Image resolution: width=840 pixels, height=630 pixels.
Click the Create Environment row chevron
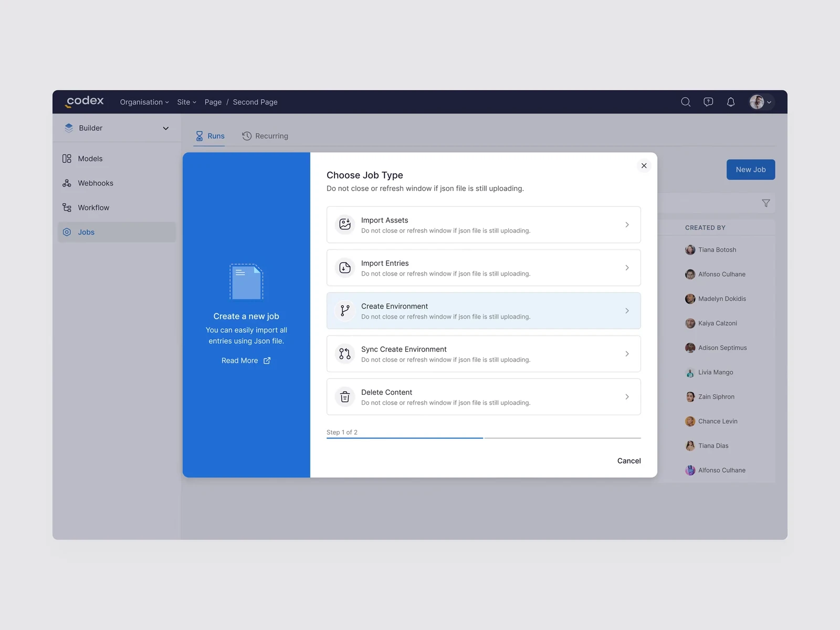(627, 311)
